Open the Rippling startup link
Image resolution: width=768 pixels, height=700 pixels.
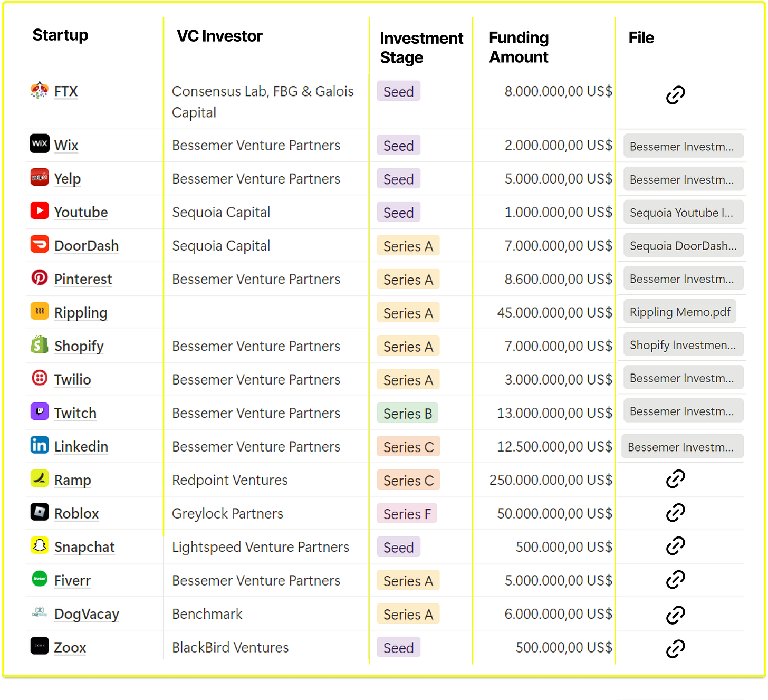coord(81,313)
